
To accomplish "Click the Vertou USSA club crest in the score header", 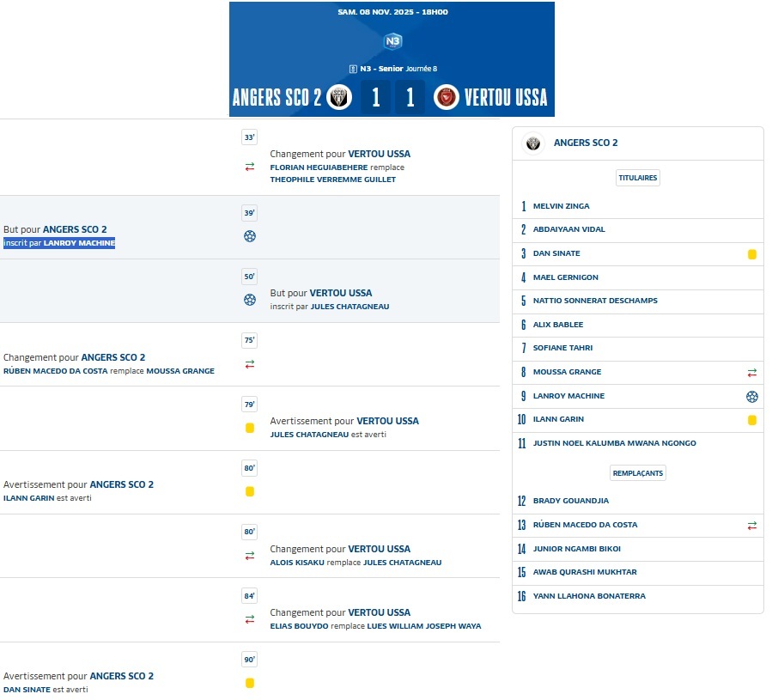I will click(446, 97).
